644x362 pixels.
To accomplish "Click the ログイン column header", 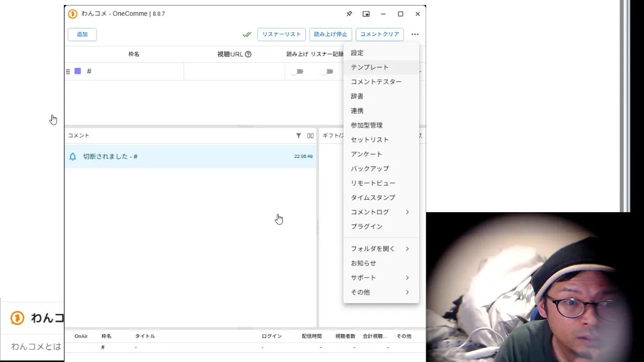I will tap(272, 336).
